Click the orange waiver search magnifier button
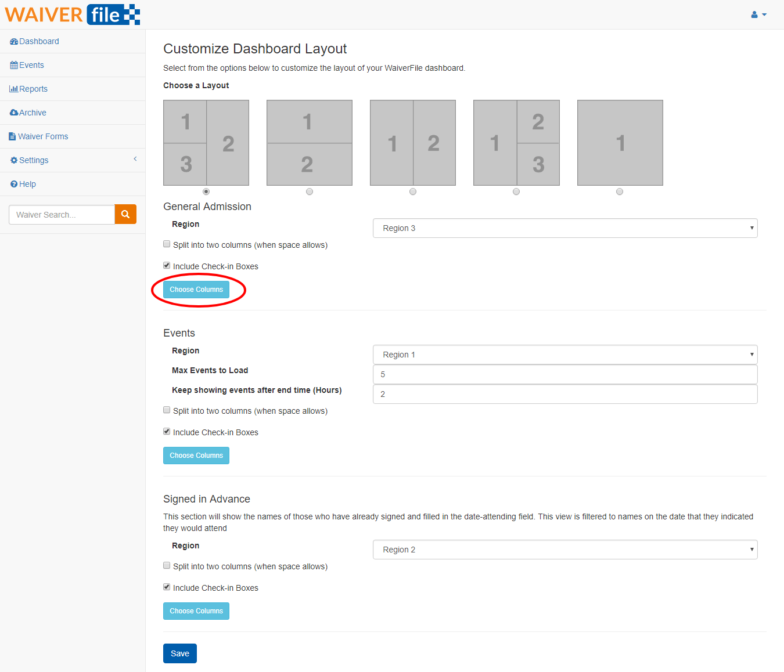This screenshot has height=672, width=784. 125,214
